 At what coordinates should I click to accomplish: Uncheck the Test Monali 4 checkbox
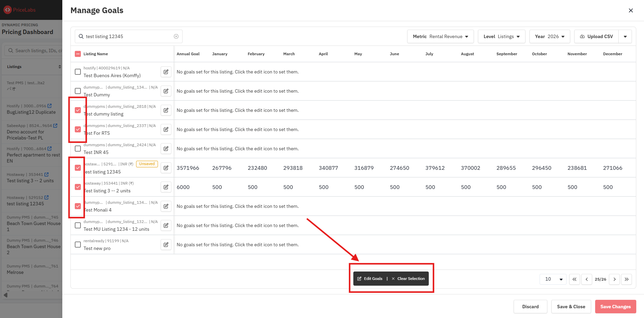pyautogui.click(x=78, y=206)
